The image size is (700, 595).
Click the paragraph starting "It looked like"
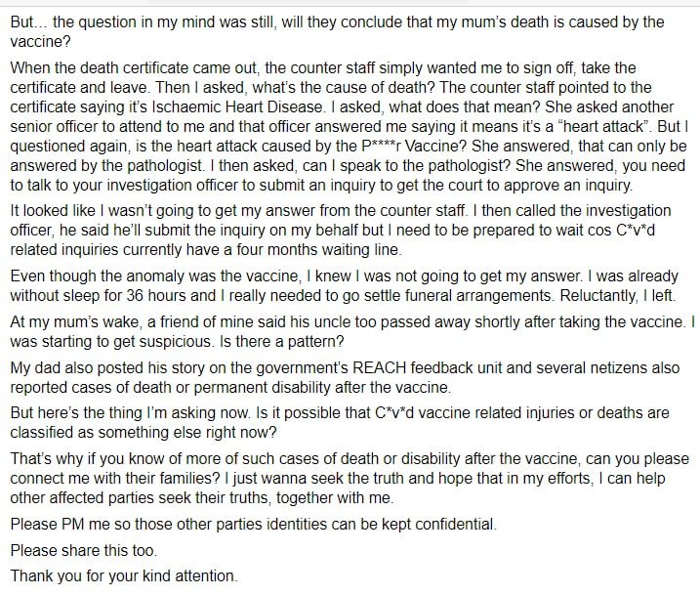coord(342,230)
